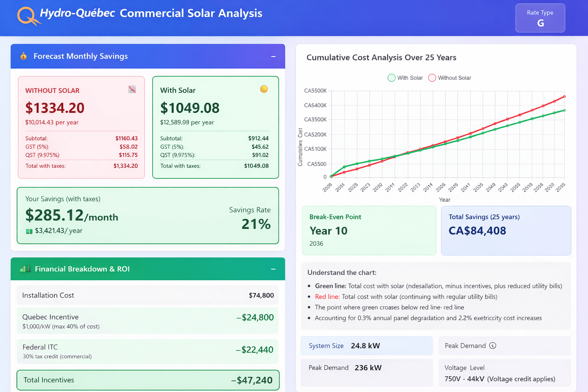Select the Break-Even Point Year 10 card
The height and width of the screenshot is (392, 588).
pyautogui.click(x=369, y=230)
